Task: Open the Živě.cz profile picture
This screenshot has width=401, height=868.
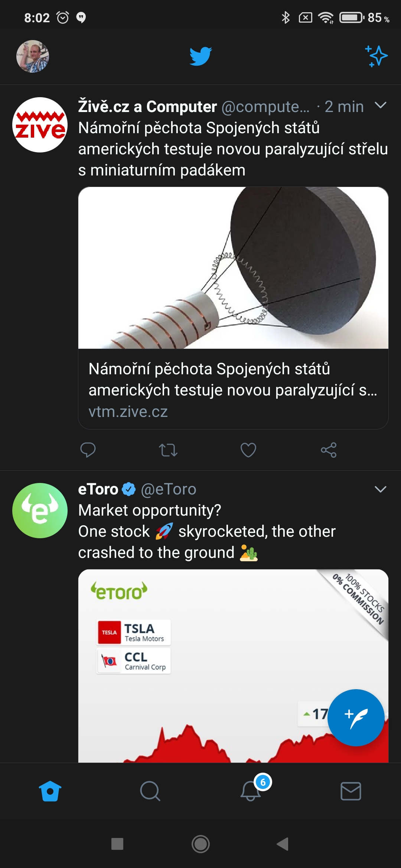Action: click(40, 125)
